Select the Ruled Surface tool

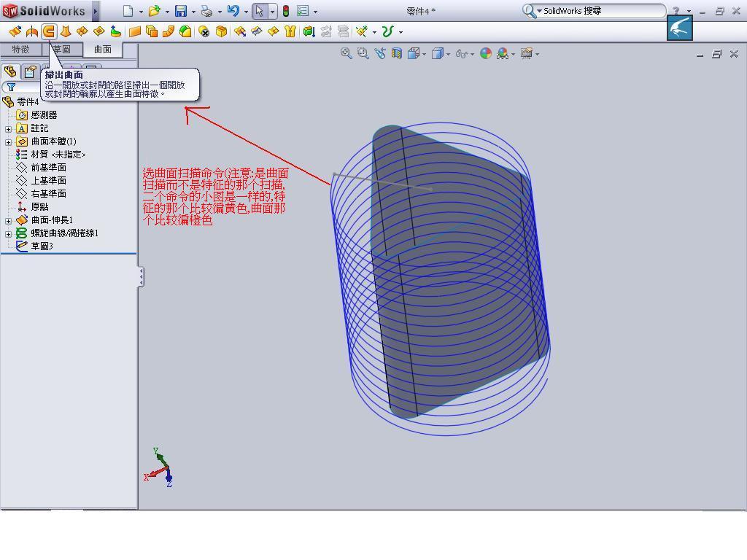point(169,32)
